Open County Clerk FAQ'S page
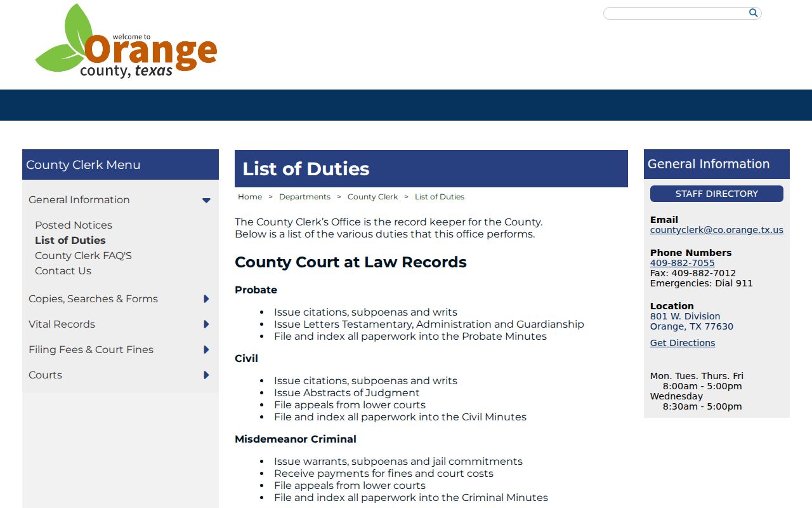 (83, 255)
